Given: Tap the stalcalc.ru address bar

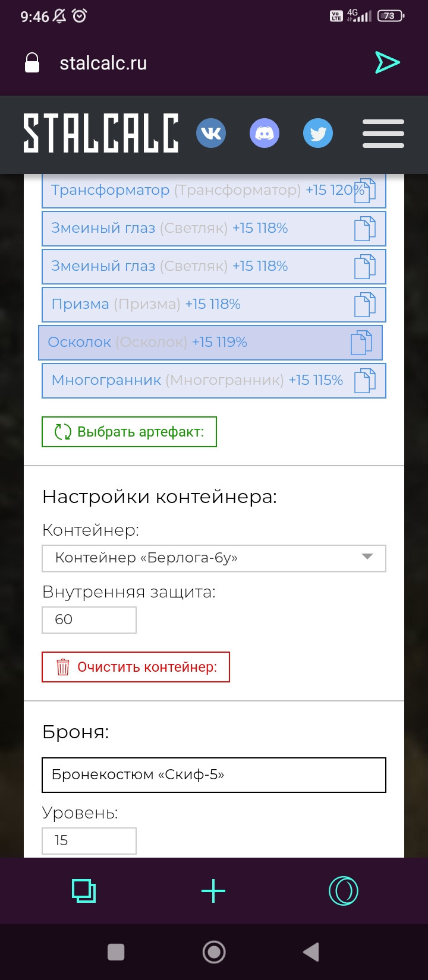Looking at the screenshot, I should [178, 63].
